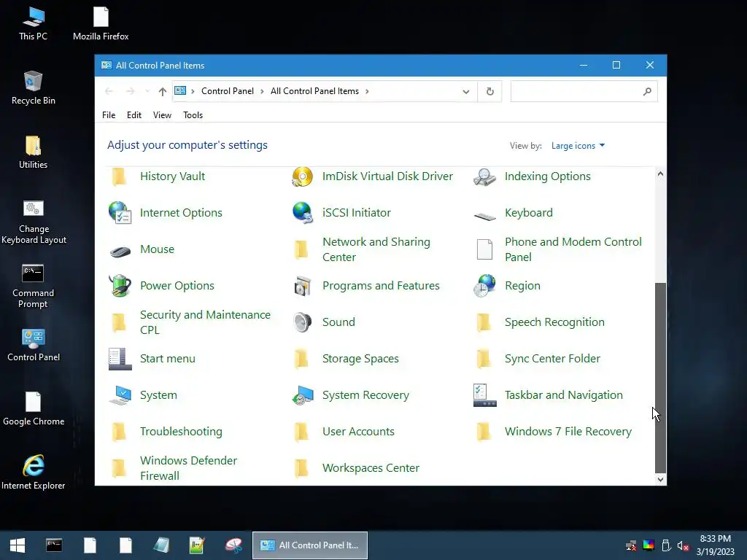Open the iSCSI Initiator icon
Image resolution: width=747 pixels, height=560 pixels.
pos(303,213)
